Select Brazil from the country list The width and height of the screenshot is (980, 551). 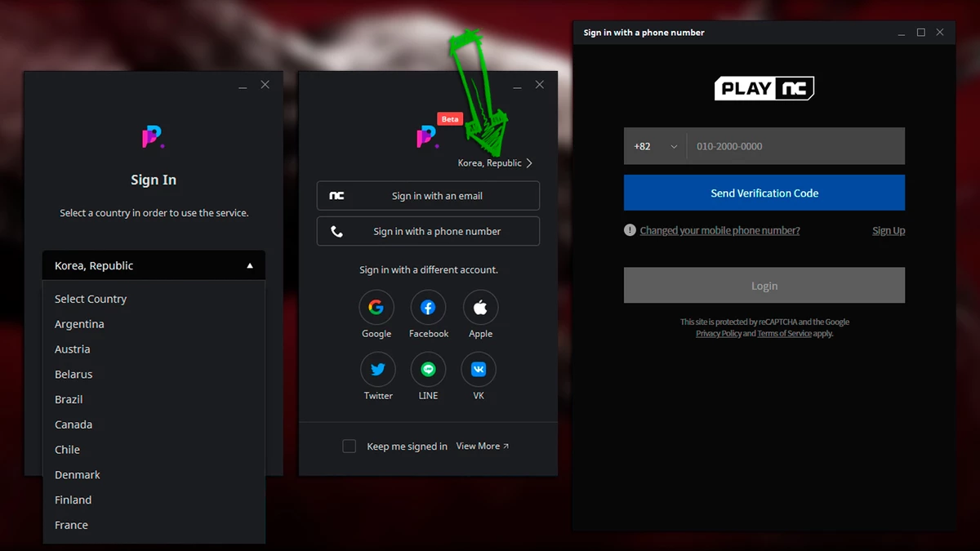tap(69, 399)
